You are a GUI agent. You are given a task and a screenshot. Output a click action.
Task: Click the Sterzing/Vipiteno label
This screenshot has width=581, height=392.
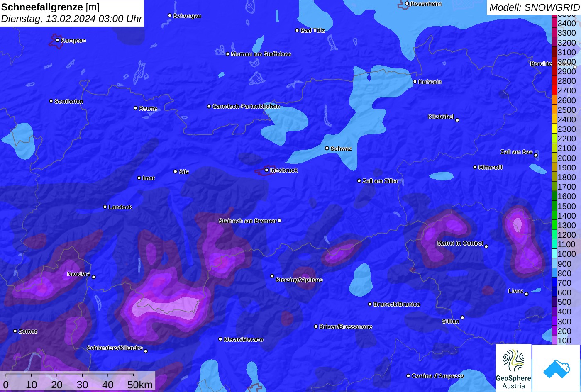(x=299, y=280)
